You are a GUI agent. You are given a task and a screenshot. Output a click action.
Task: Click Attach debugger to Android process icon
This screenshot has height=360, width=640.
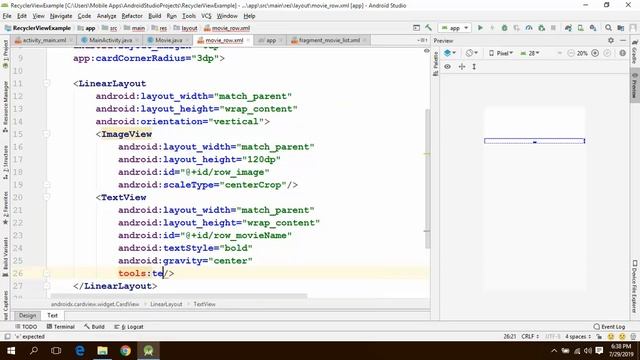[542, 28]
